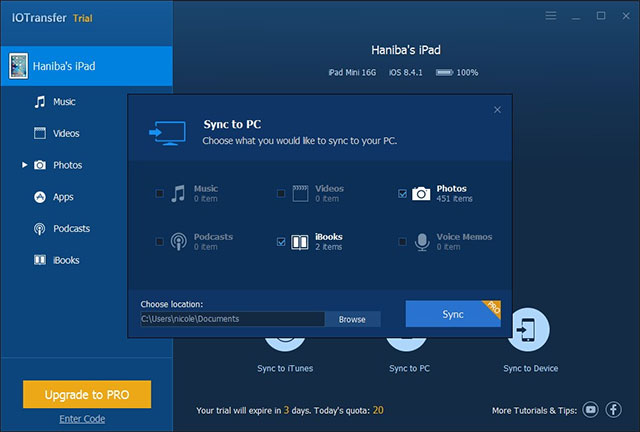Open iBooks category in sidebar

pos(66,260)
